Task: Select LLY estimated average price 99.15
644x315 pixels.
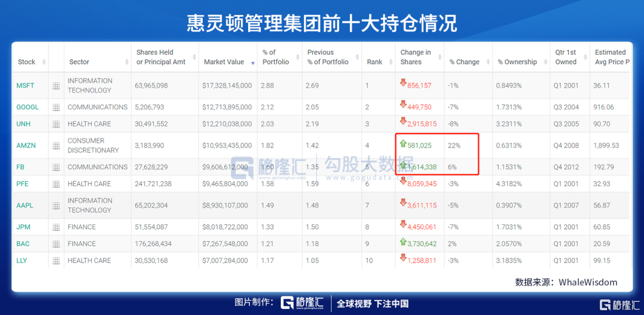Action: click(602, 261)
